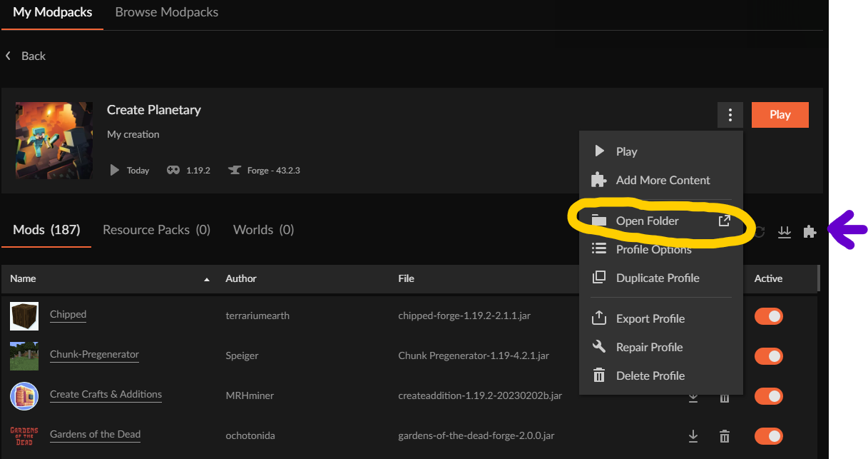Screen dimensions: 868x459
Task: Click download icon for Create Crafts & Additions
Action: tap(693, 397)
